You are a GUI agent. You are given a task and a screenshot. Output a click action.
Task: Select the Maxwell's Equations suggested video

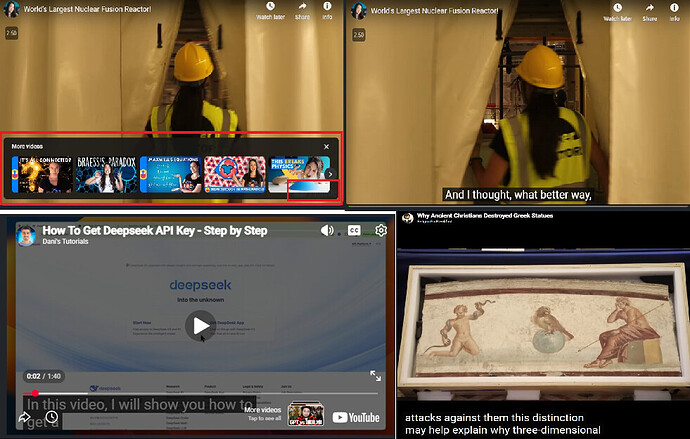click(170, 175)
